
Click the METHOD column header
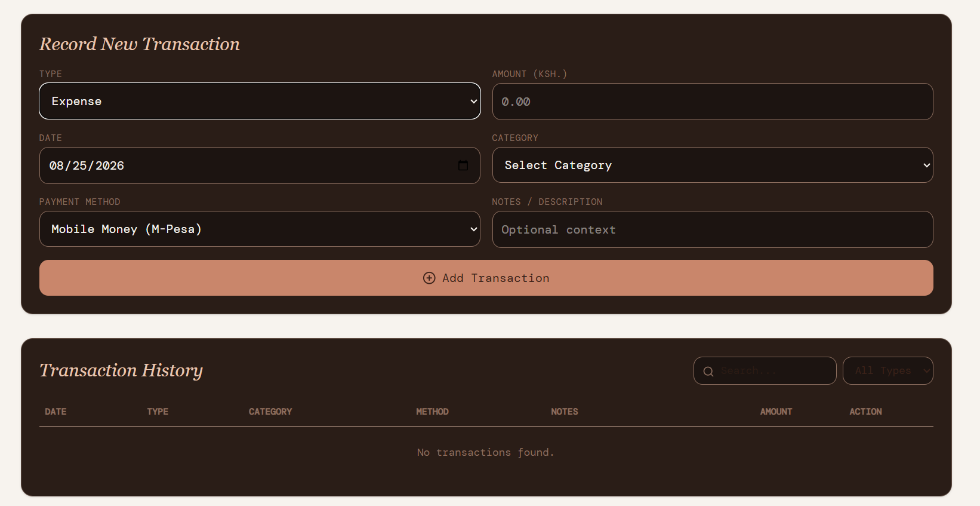pyautogui.click(x=432, y=412)
